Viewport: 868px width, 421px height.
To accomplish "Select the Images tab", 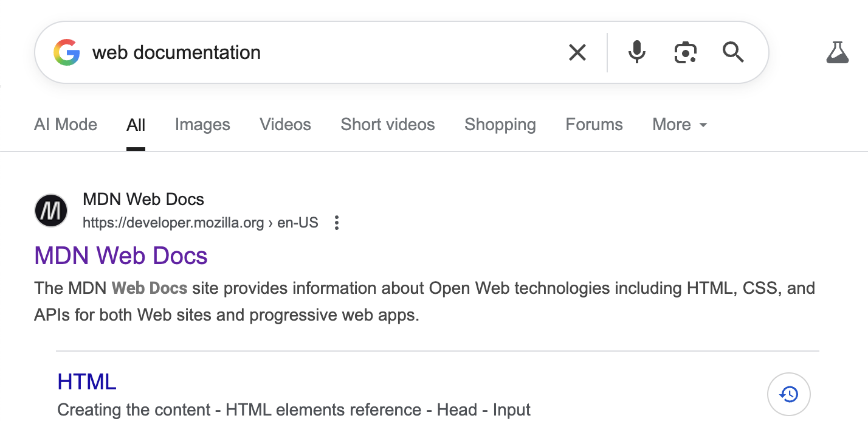I will tap(202, 125).
